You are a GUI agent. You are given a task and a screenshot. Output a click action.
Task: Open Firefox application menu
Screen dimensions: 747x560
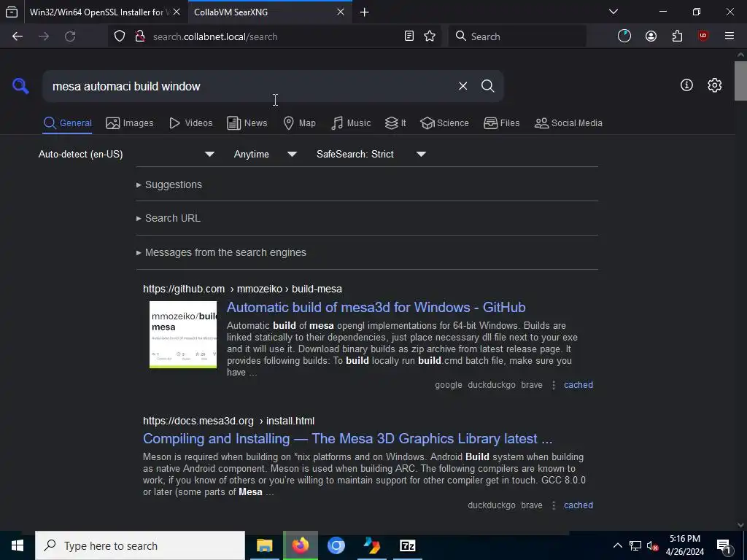pyautogui.click(x=729, y=36)
